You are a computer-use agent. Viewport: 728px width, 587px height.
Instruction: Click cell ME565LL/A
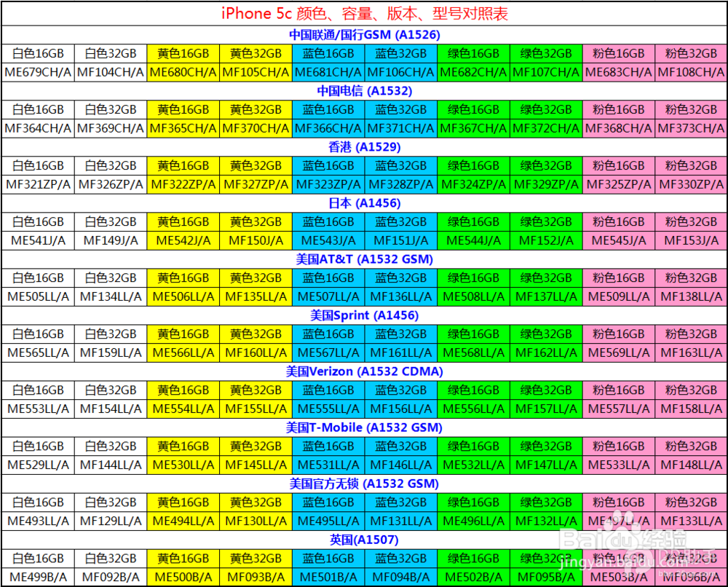pyautogui.click(x=38, y=353)
